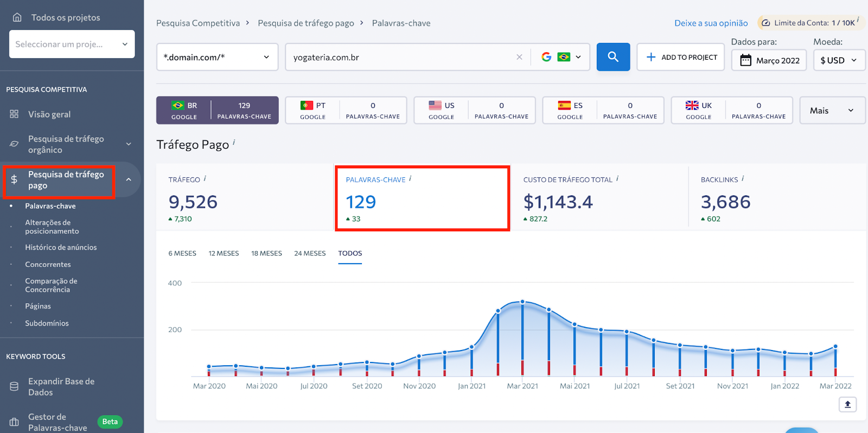Click the info icon next to PALAVRAS-CHAVE metric

click(x=410, y=179)
